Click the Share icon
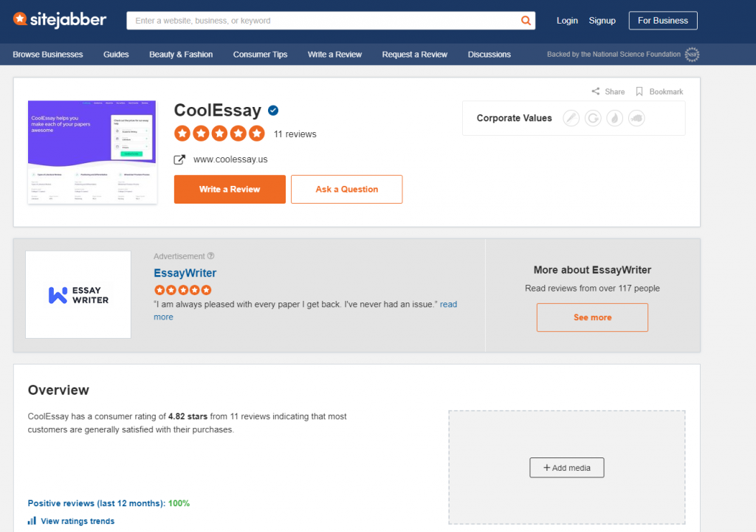The image size is (756, 532). [596, 91]
